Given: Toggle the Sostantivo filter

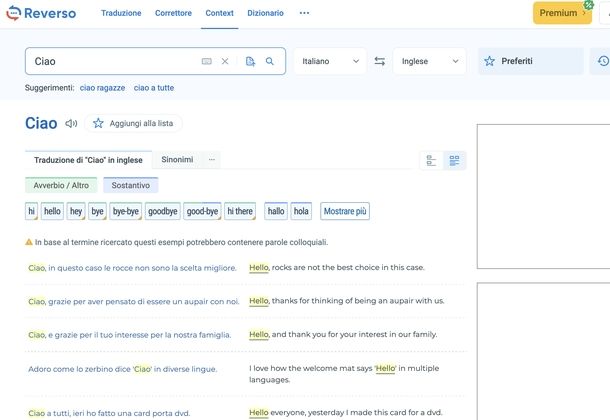Looking at the screenshot, I should (x=131, y=185).
